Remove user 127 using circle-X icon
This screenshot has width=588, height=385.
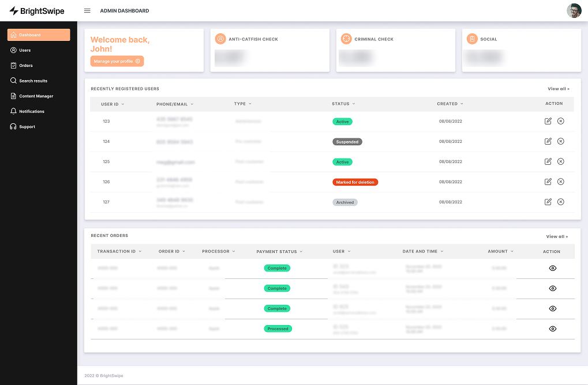(561, 202)
